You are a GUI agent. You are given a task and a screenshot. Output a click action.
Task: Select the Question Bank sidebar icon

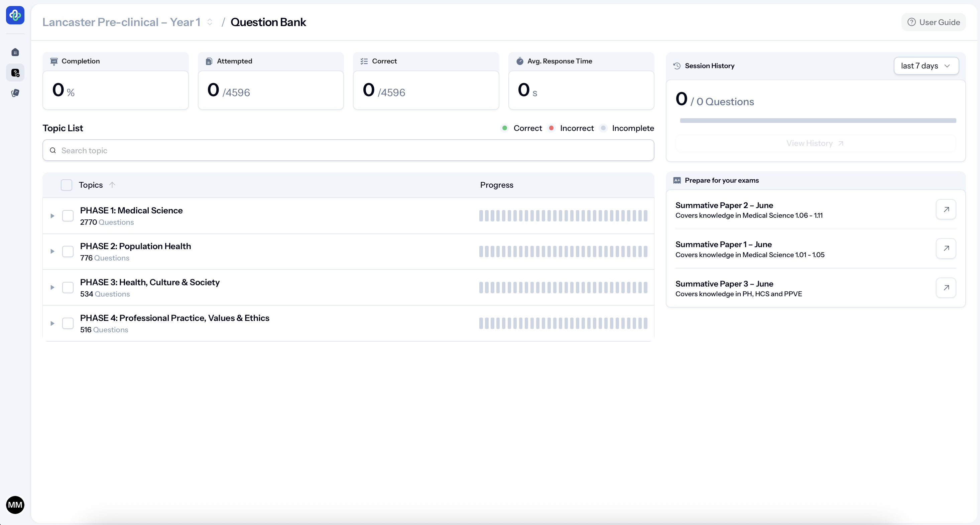(x=15, y=72)
